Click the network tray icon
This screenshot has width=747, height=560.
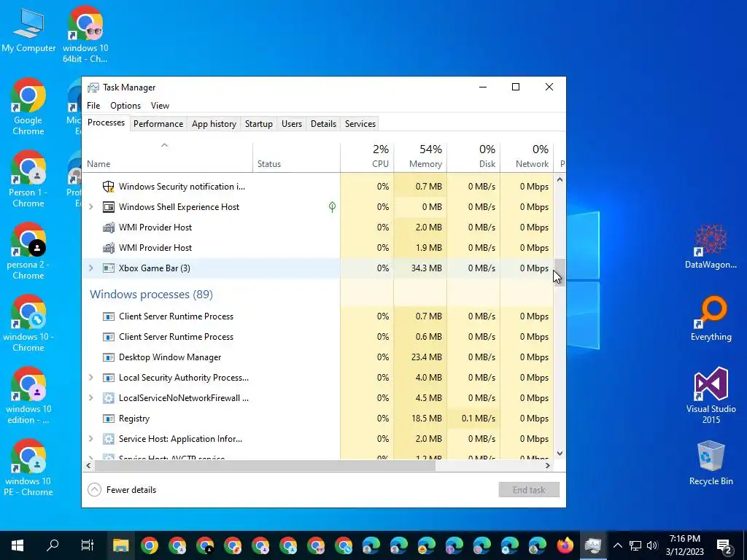click(x=635, y=545)
